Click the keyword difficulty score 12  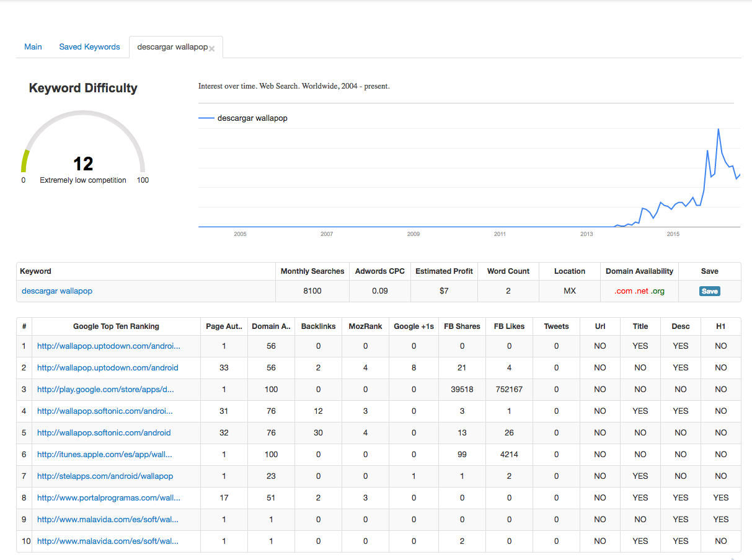pos(83,164)
